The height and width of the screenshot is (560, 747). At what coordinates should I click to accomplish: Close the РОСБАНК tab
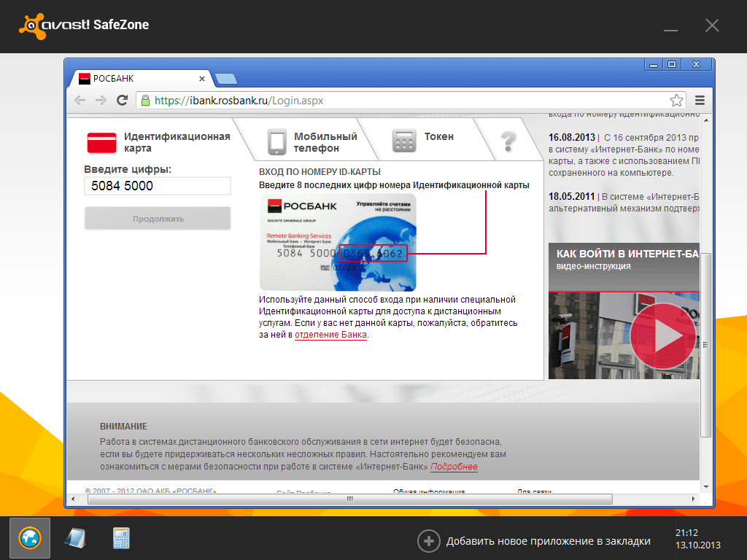tap(202, 79)
